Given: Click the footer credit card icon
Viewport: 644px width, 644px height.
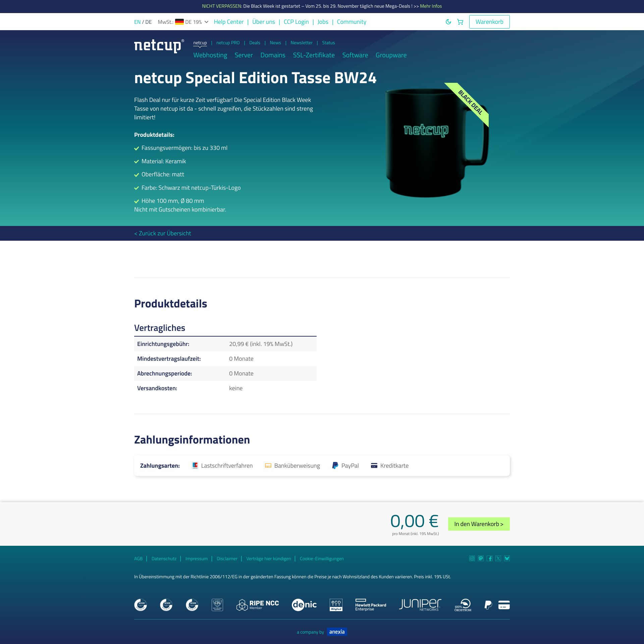Looking at the screenshot, I should point(504,605).
